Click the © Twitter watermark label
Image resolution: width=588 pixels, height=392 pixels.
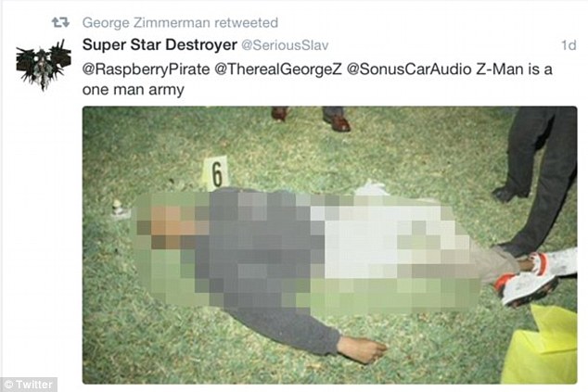[x=30, y=385]
